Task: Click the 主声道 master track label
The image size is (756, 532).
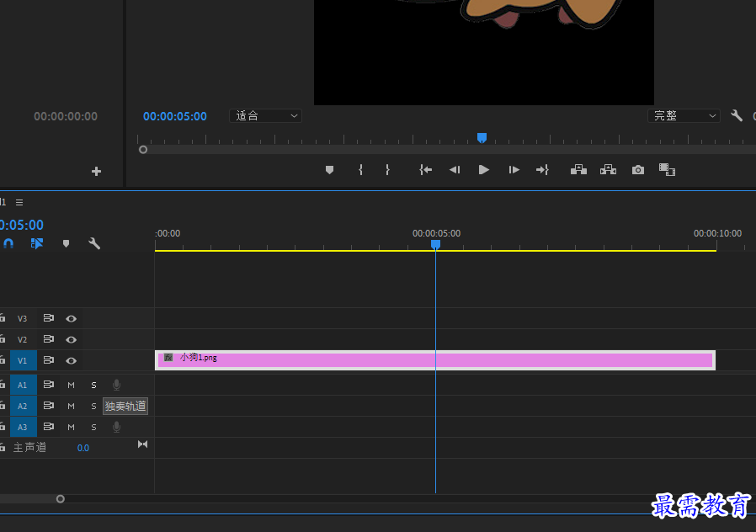Action: pyautogui.click(x=30, y=448)
